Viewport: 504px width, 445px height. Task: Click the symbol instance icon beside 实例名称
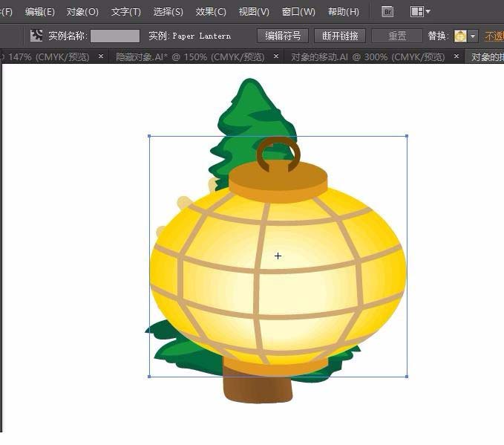click(x=36, y=36)
